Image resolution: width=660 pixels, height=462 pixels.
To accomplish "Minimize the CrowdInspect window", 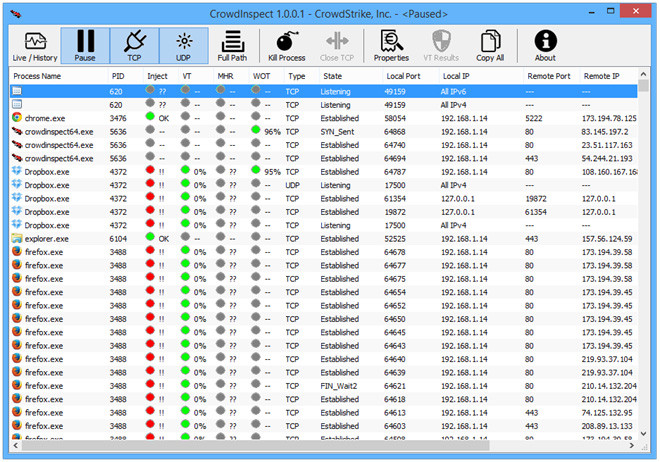I will coord(591,12).
